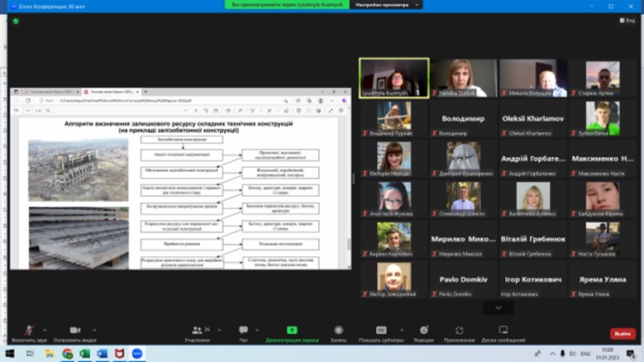This screenshot has height=362, width=644.
Task: Click the Windows Start button
Action: (9, 354)
